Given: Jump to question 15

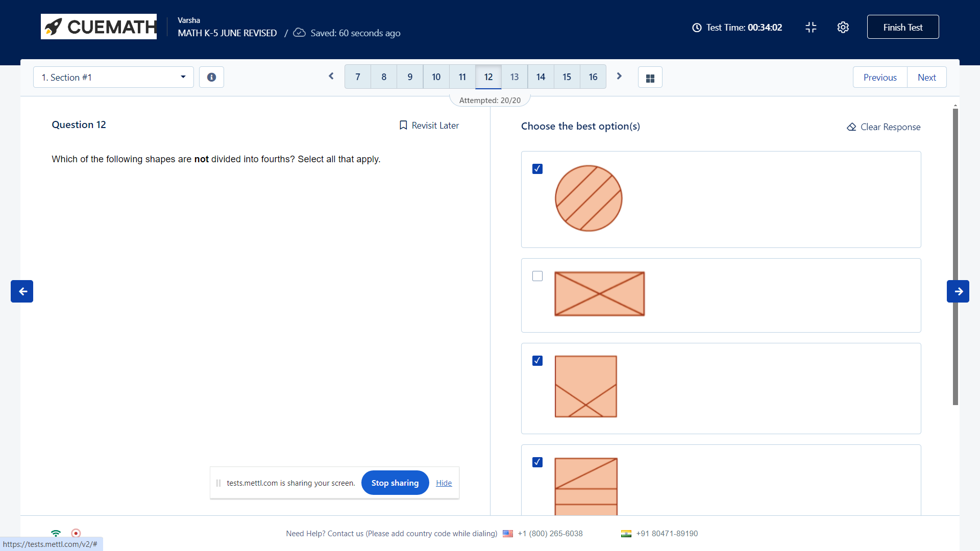Looking at the screenshot, I should (567, 77).
